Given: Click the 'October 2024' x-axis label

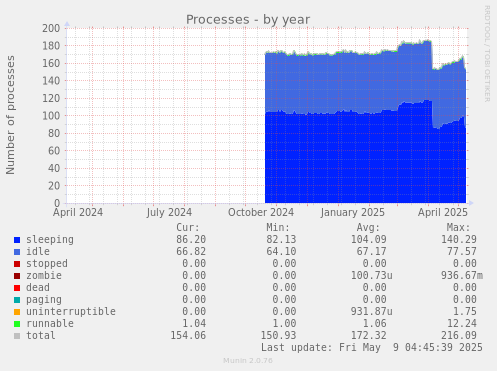Looking at the screenshot, I should 261,212.
